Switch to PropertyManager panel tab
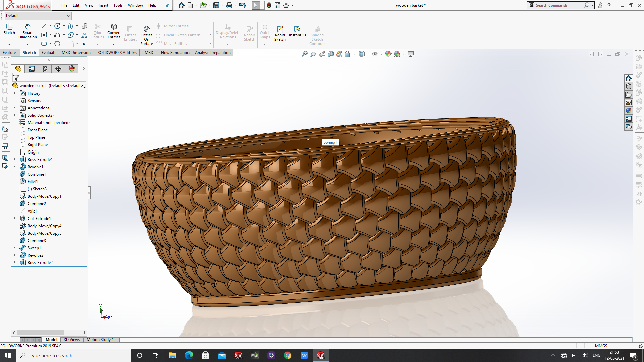This screenshot has height=362, width=644. pyautogui.click(x=32, y=69)
